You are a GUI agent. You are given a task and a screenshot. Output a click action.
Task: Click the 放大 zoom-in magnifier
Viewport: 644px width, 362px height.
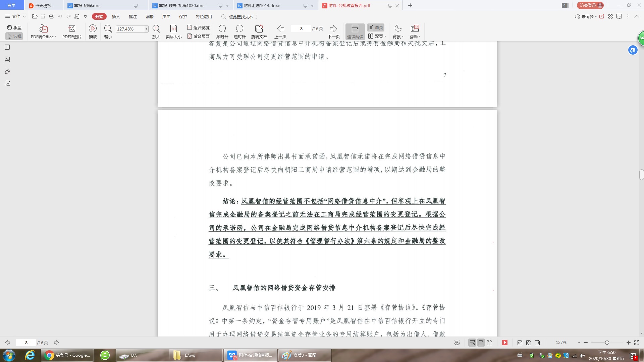156,32
